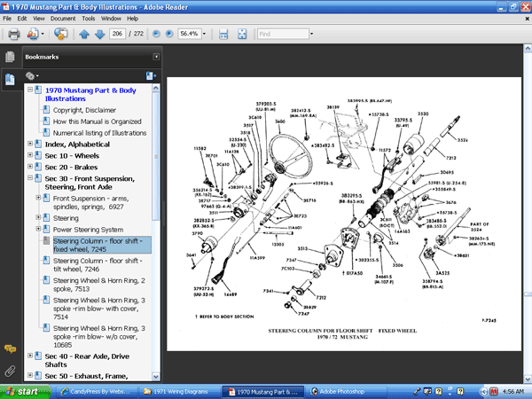The height and width of the screenshot is (399, 532).
Task: Expand the Steering bookmark
Action: click(38, 217)
